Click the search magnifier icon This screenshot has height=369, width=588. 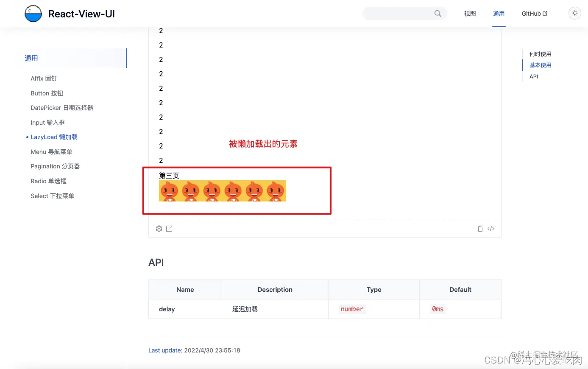click(438, 13)
